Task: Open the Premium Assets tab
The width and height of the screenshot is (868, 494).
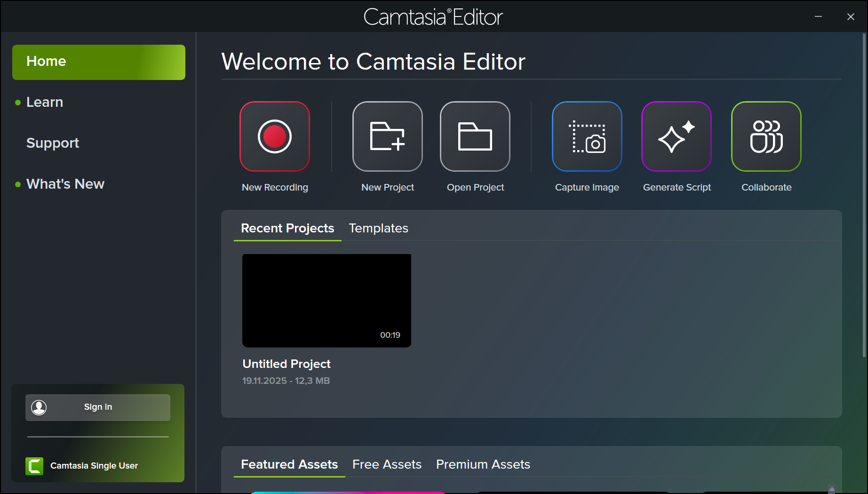Action: [483, 464]
